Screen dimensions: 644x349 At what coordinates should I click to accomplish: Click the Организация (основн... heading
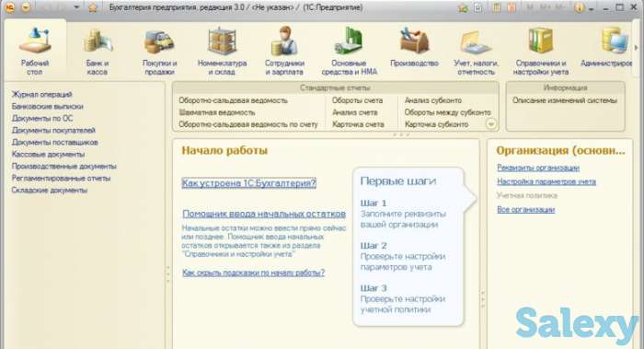(x=560, y=150)
